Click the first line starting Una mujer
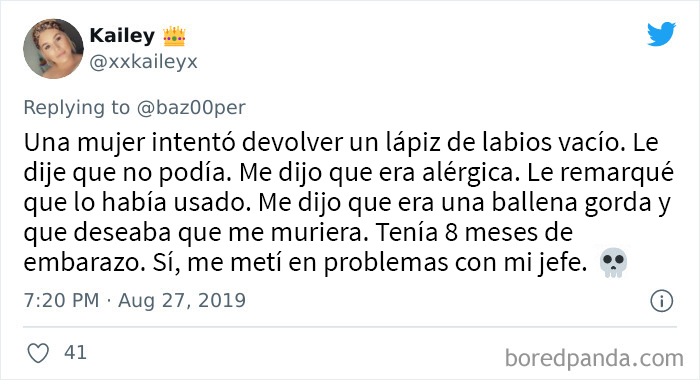700x380 pixels. 341,143
